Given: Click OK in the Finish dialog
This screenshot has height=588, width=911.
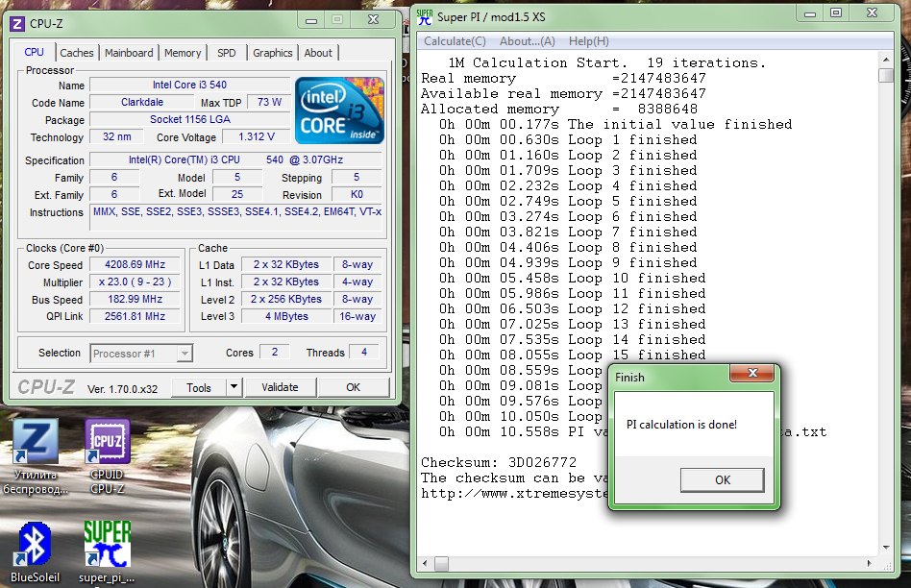Looking at the screenshot, I should pyautogui.click(x=723, y=480).
